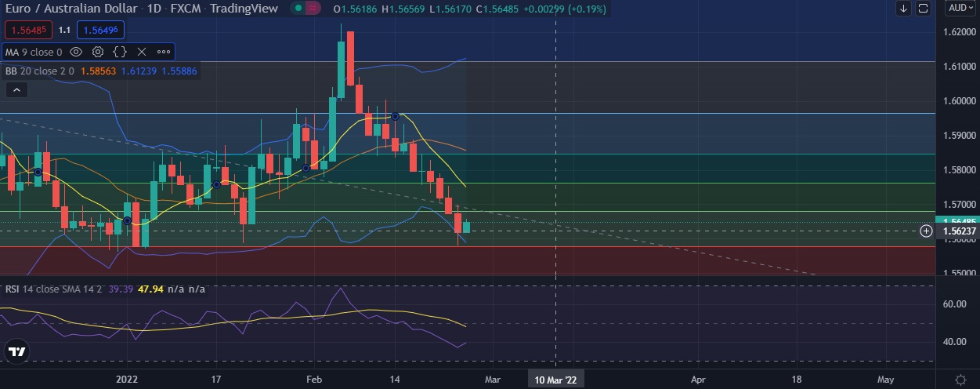The width and height of the screenshot is (980, 389).
Task: Open chart settings gear at bottom right
Action: tap(960, 379)
